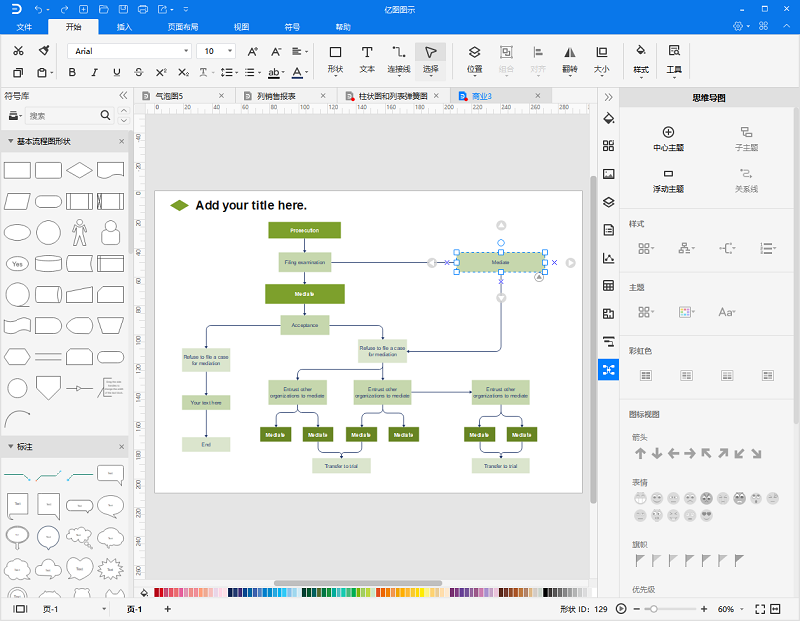Click the 页-1 page tab at bottom

pos(134,609)
